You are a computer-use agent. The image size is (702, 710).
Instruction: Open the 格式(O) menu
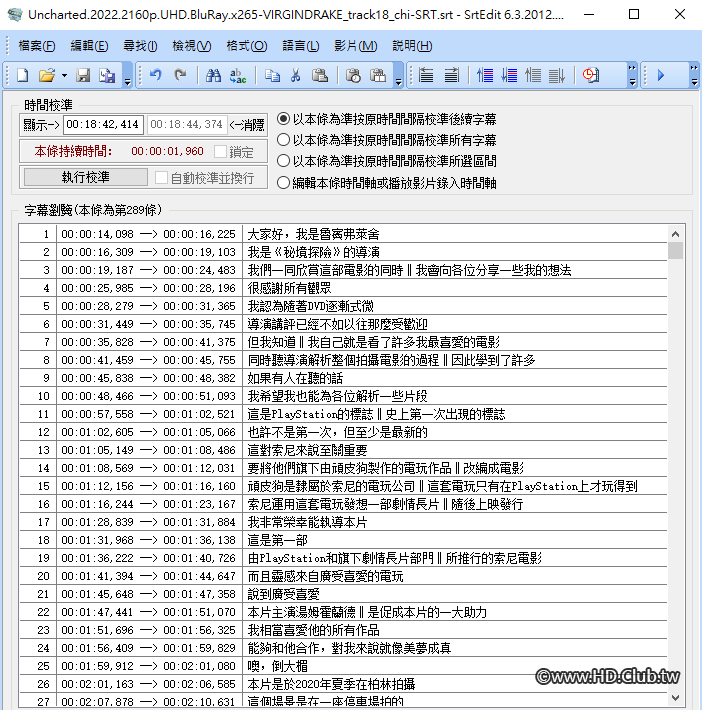[x=247, y=46]
